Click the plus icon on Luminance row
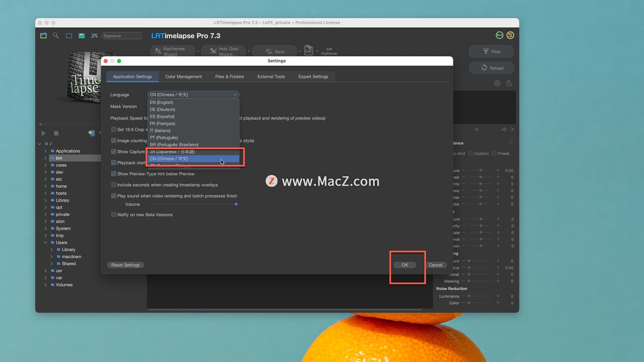 point(498,296)
